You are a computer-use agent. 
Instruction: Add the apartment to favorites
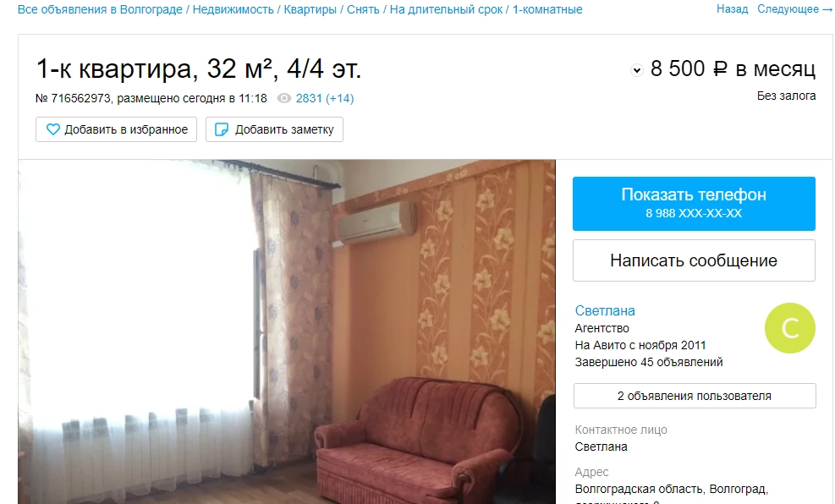[x=116, y=129]
